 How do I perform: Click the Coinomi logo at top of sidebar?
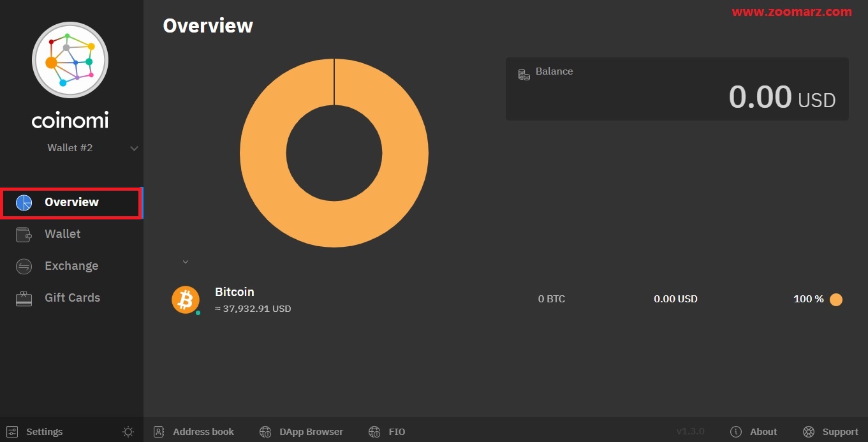click(70, 61)
